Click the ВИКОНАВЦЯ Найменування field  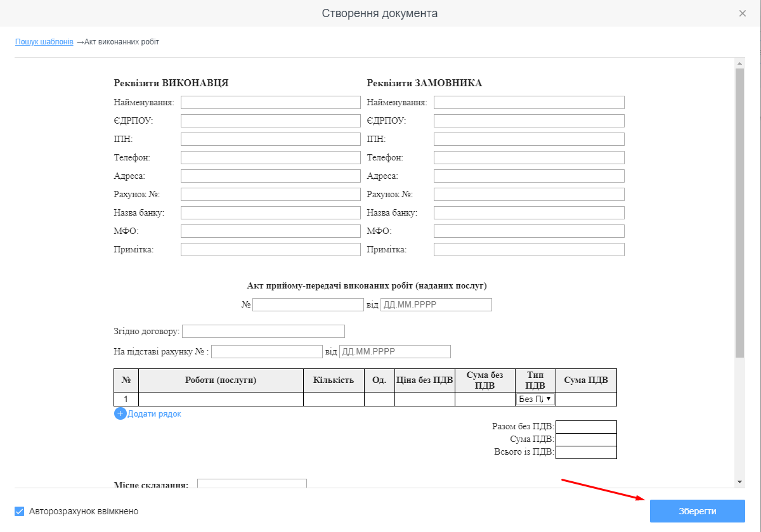[x=271, y=103]
